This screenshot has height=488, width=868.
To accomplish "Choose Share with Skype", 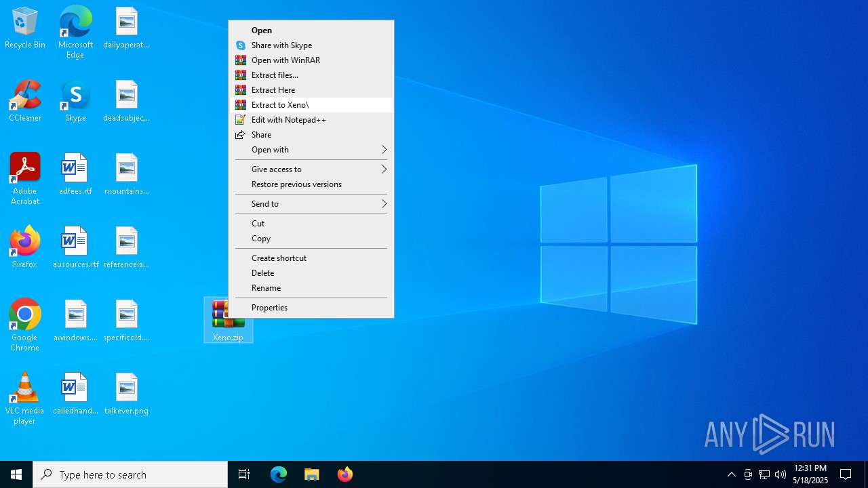I will (x=311, y=45).
